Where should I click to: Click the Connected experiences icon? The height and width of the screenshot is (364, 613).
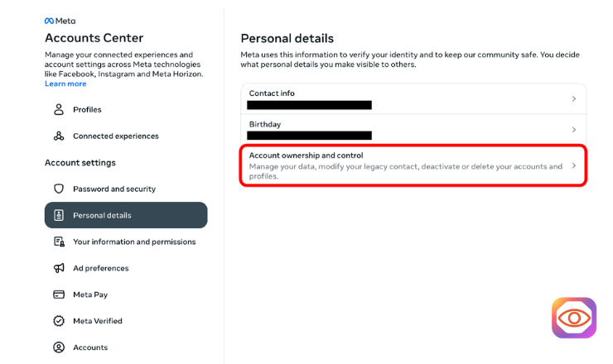click(59, 136)
